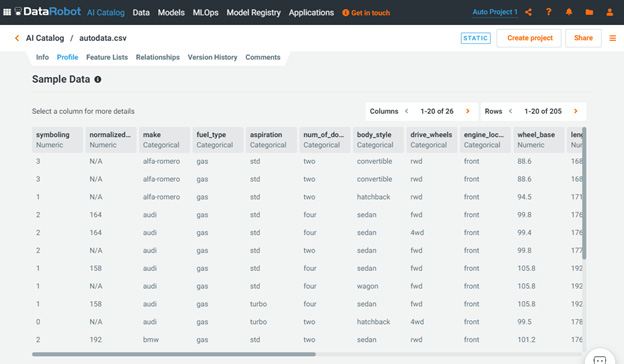Go to next columns page

click(x=468, y=111)
